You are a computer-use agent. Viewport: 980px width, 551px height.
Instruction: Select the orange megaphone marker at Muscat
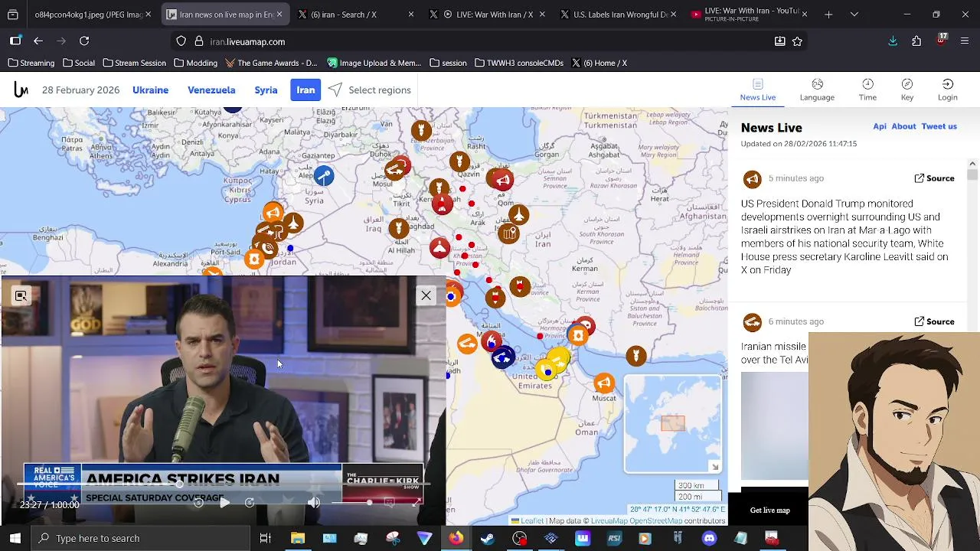pyautogui.click(x=604, y=383)
